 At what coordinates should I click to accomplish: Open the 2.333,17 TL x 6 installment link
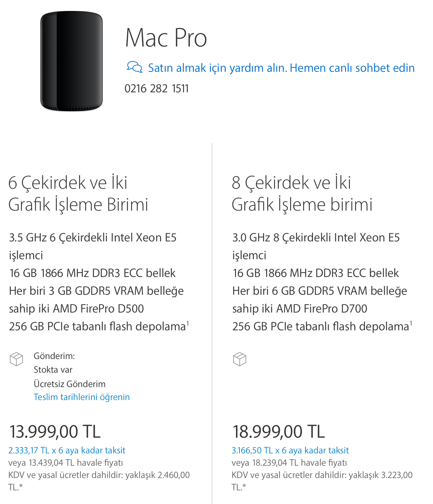(x=67, y=450)
